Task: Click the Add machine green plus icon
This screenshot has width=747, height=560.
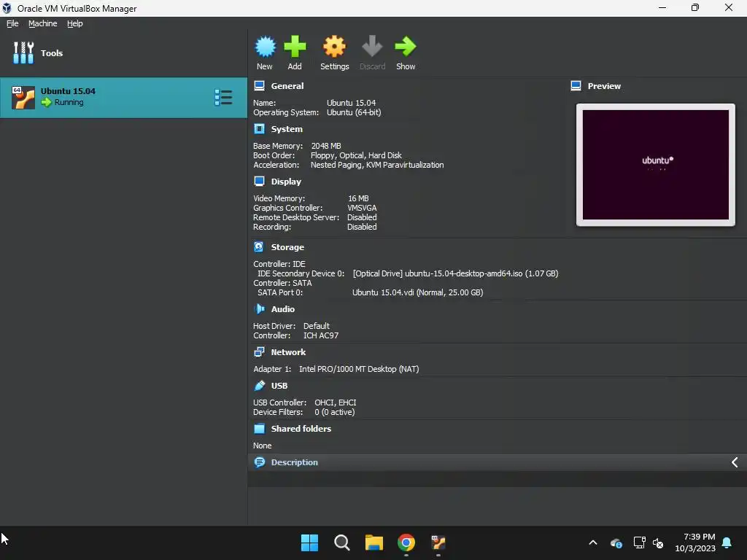Action: [x=295, y=47]
